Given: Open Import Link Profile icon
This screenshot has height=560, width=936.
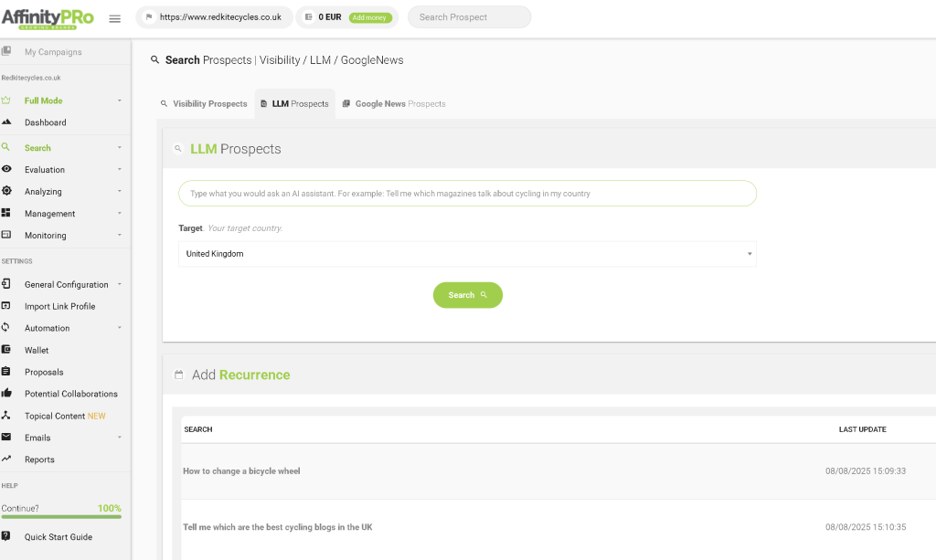Looking at the screenshot, I should coord(6,306).
